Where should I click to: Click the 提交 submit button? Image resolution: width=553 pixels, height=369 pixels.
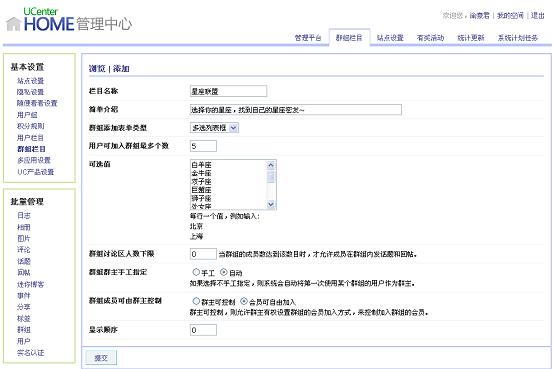click(101, 358)
